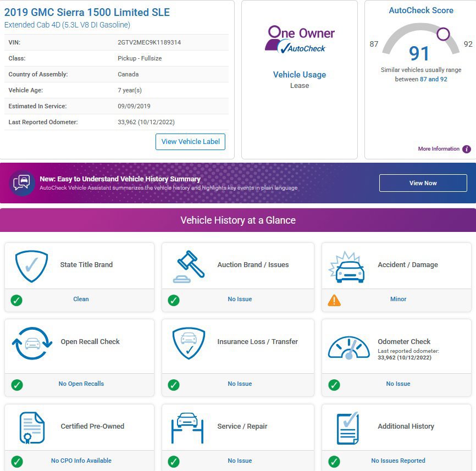This screenshot has width=476, height=471.
Task: Click the No Issue link under Service / Repair
Action: [240, 461]
